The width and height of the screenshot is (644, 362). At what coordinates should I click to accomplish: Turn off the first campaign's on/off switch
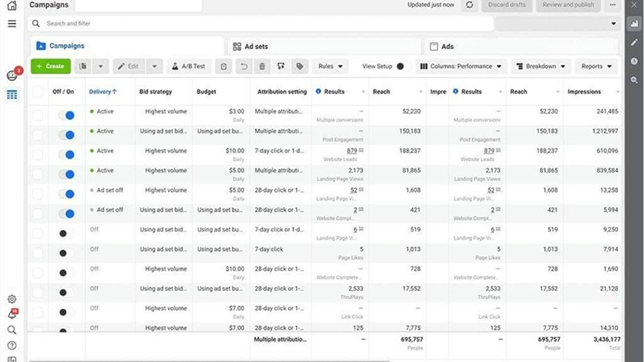(x=66, y=115)
